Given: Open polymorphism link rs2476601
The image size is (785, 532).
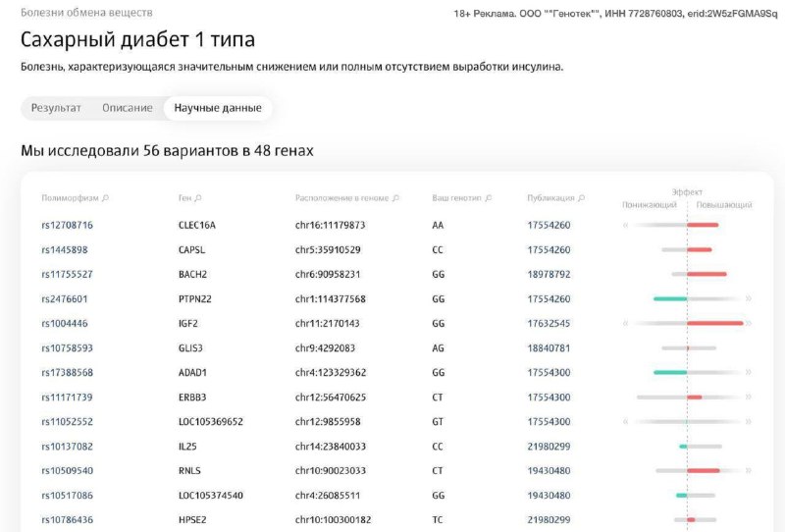Looking at the screenshot, I should pyautogui.click(x=65, y=299).
